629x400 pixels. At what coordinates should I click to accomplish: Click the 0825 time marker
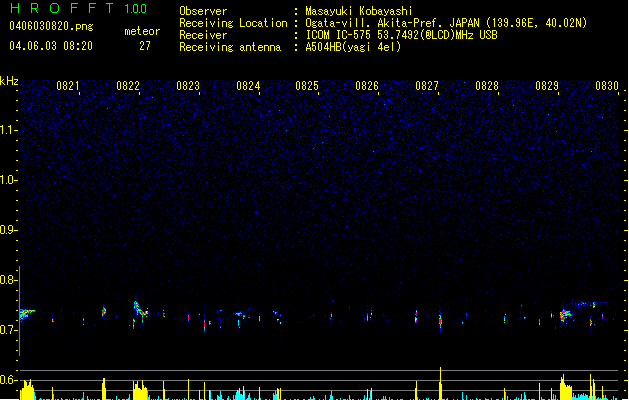click(307, 86)
